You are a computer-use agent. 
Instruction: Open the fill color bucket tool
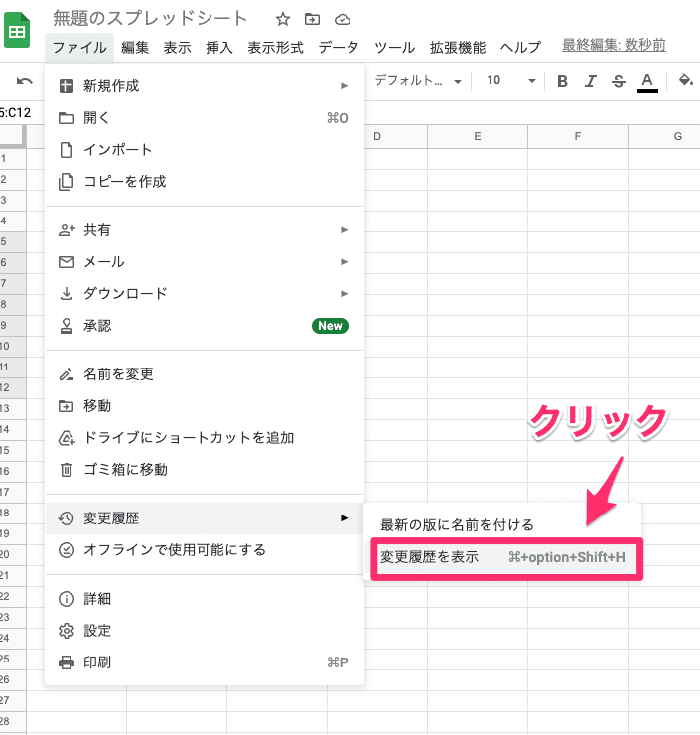[685, 81]
